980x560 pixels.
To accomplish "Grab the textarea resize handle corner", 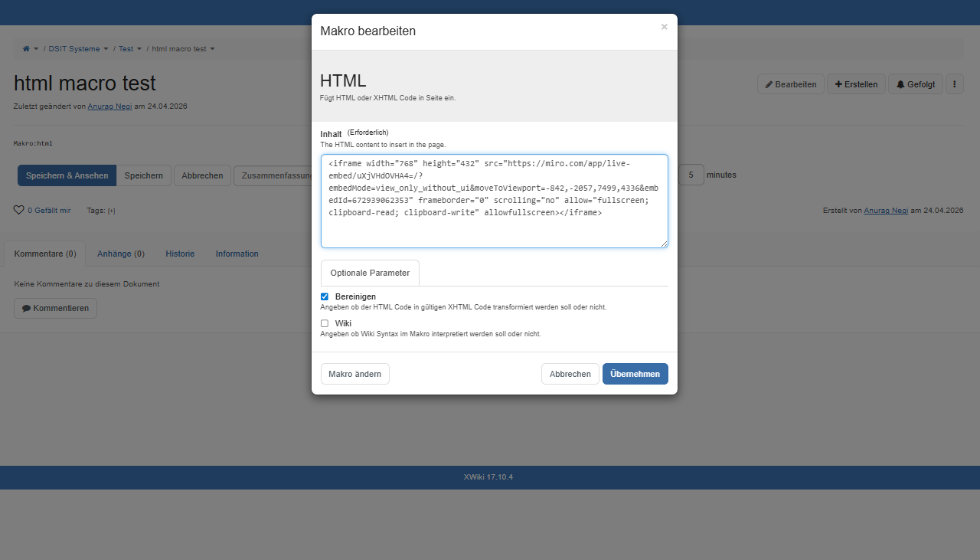I will pyautogui.click(x=664, y=244).
